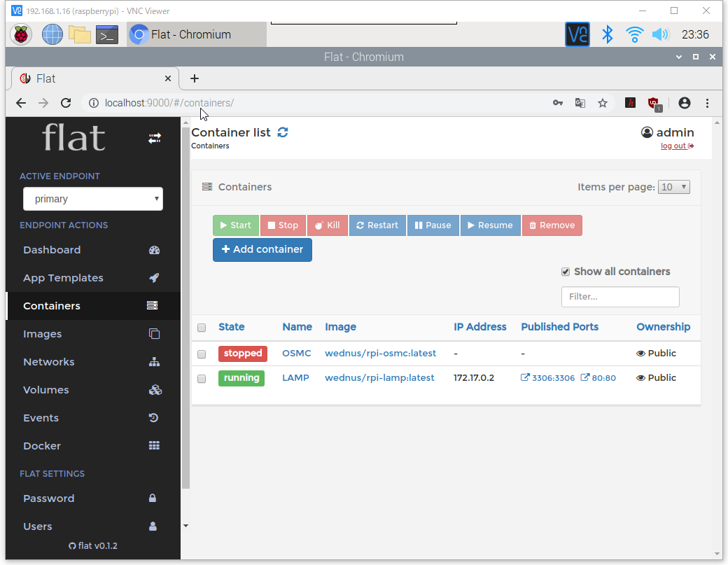Open Networks in the sidebar
Viewport: 728px width, 565px height.
tap(93, 362)
